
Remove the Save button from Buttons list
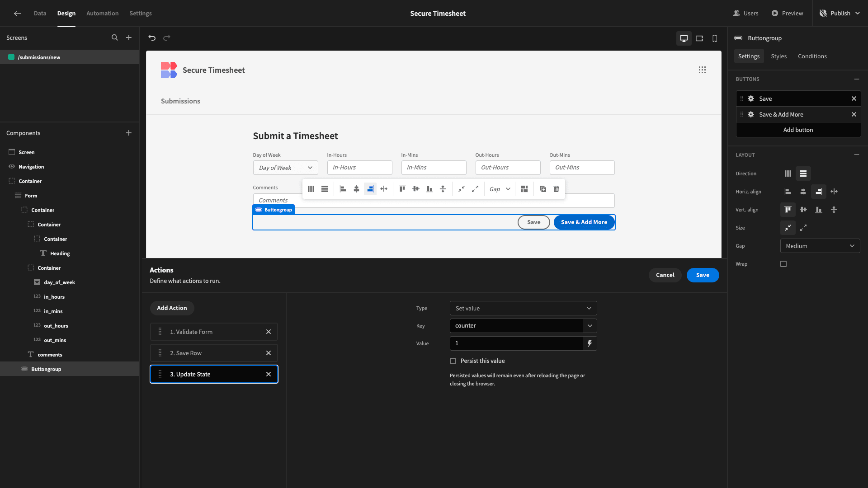click(854, 99)
